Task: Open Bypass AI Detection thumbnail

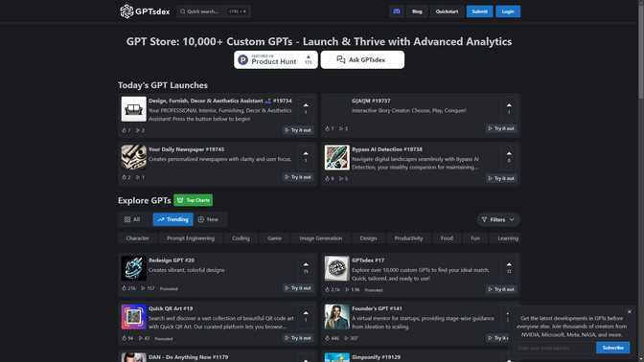Action: (336, 157)
